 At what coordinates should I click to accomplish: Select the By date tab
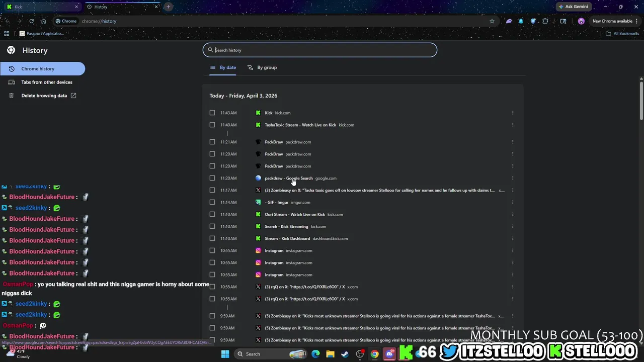point(223,67)
